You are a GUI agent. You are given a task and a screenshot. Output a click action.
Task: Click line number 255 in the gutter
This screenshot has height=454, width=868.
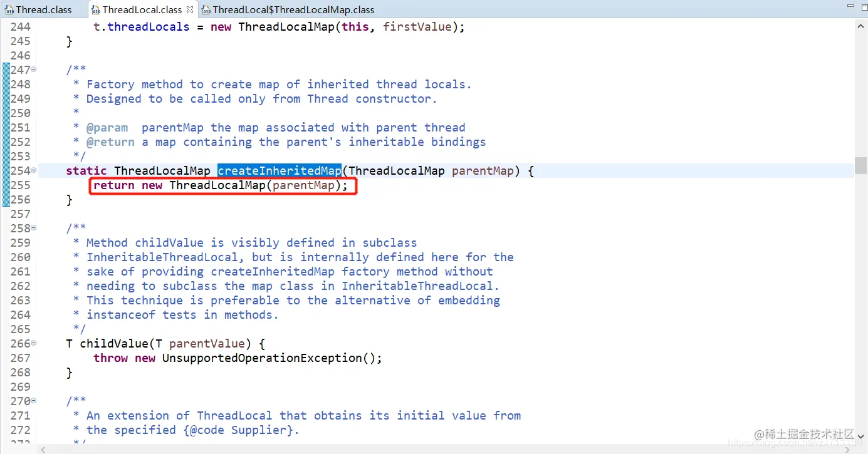tap(20, 185)
